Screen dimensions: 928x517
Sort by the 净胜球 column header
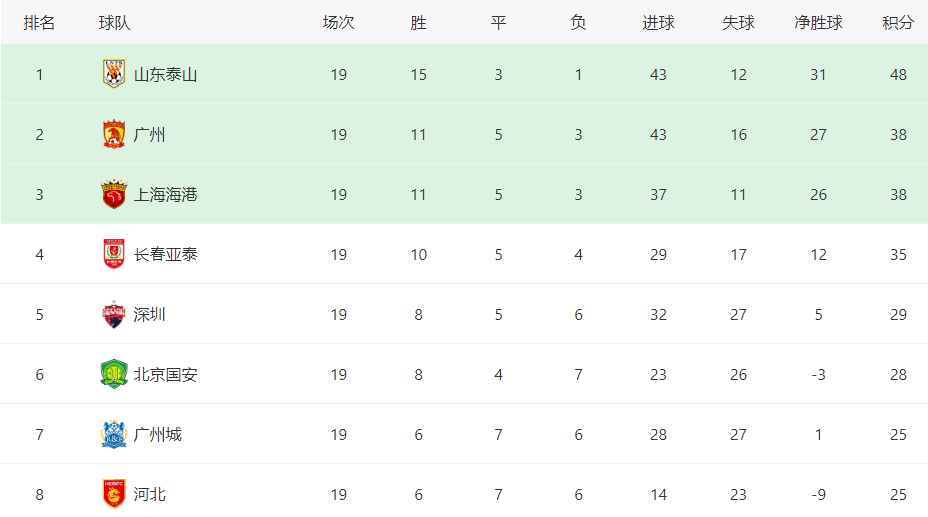coord(818,22)
